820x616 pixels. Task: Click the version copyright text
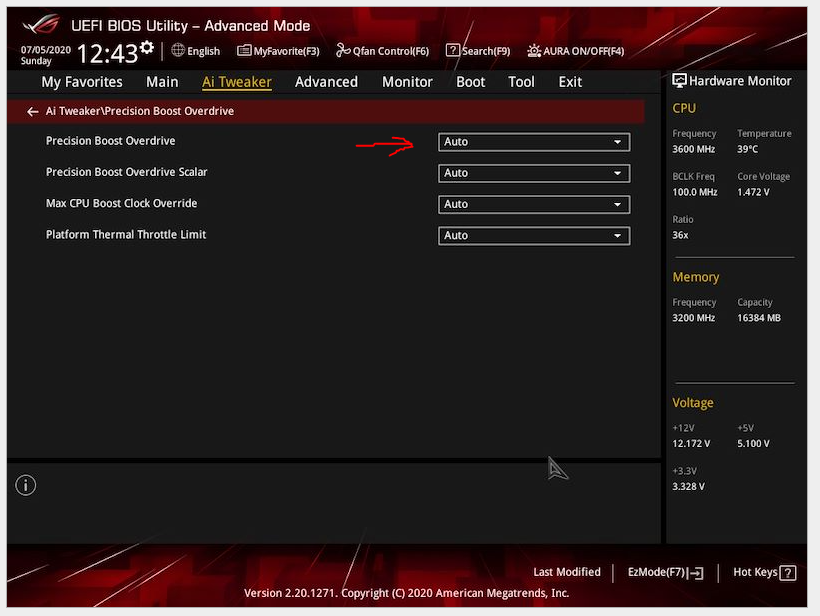click(406, 593)
